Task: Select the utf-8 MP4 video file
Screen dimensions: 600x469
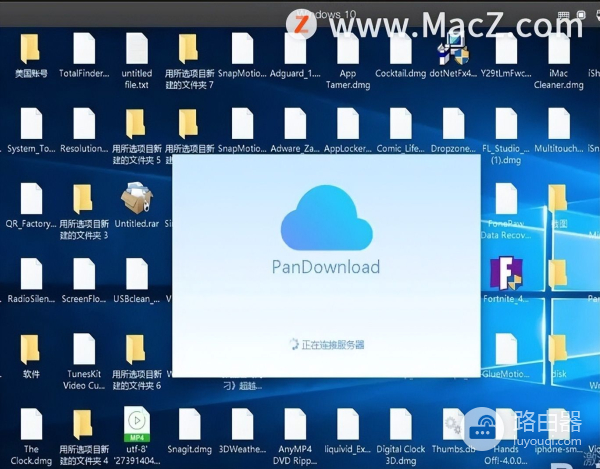Action: 137,423
